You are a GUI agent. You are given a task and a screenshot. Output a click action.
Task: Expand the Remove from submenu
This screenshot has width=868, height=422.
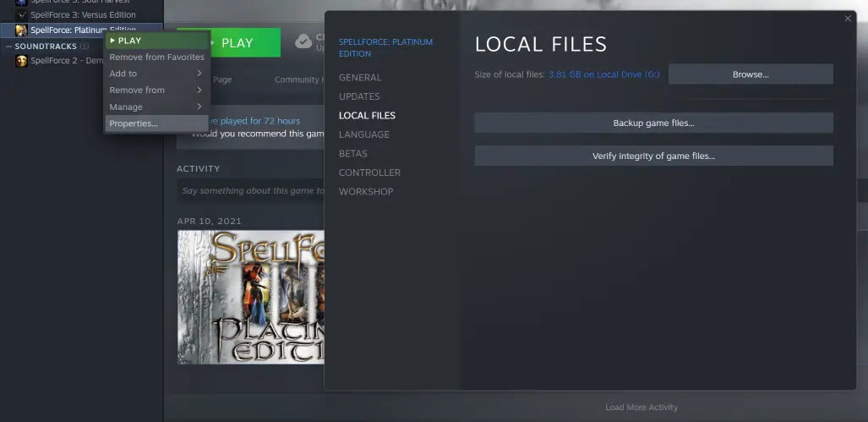tap(156, 90)
